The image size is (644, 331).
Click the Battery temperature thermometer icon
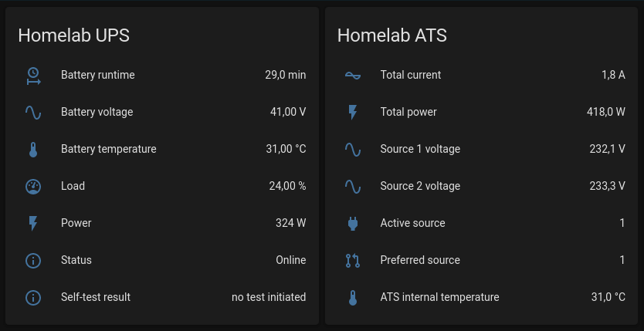pyautogui.click(x=33, y=149)
